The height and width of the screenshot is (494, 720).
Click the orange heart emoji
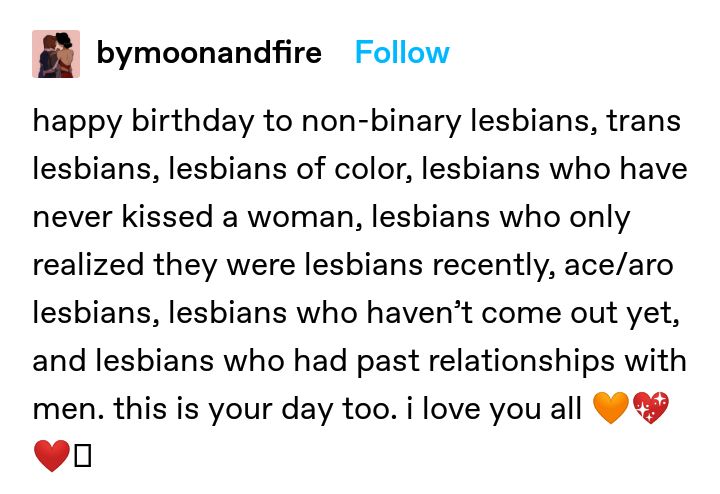click(x=611, y=408)
